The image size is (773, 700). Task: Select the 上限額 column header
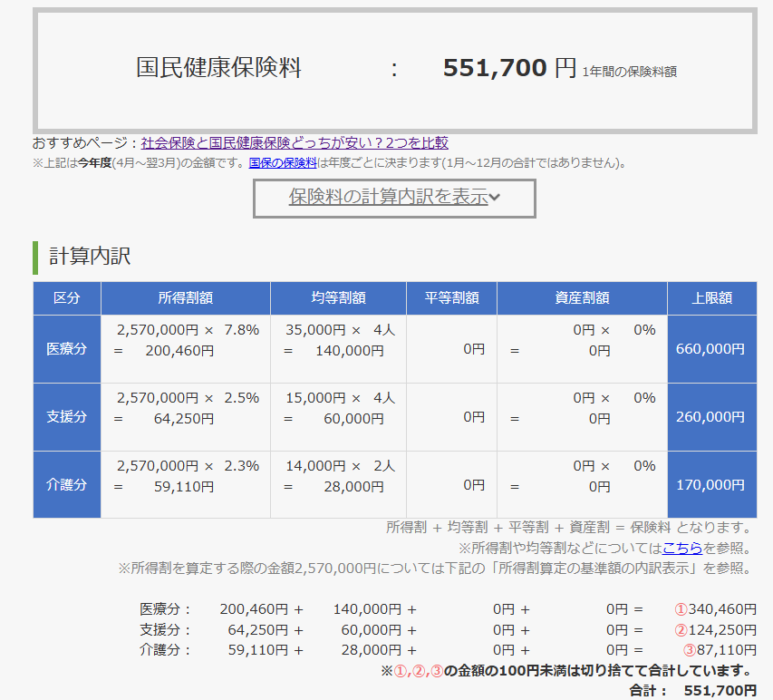pos(712,298)
